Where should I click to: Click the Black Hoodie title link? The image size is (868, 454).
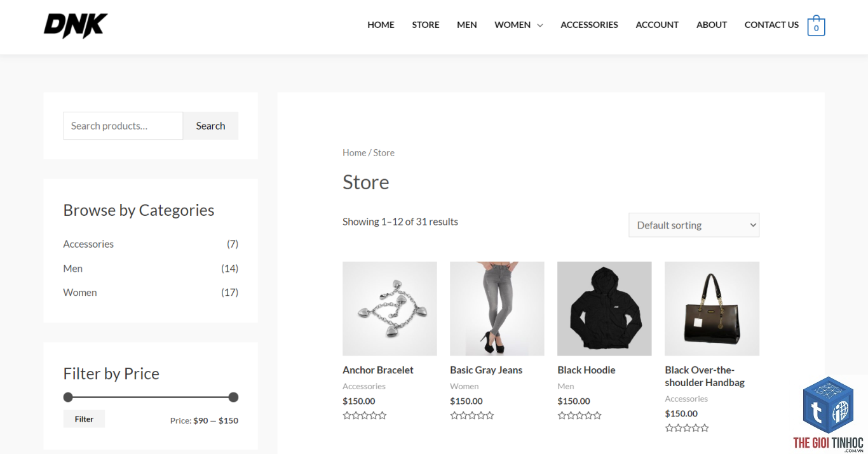pyautogui.click(x=587, y=370)
